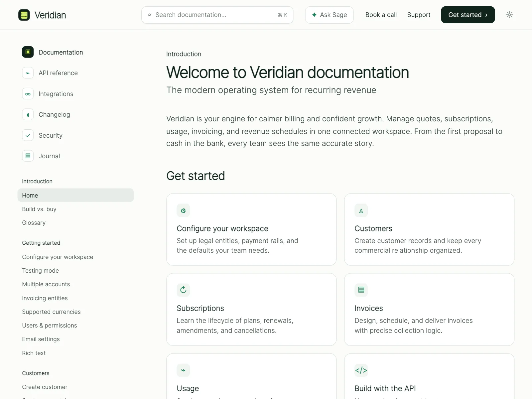
Task: Click the Documentation sidebar icon
Action: (x=28, y=52)
